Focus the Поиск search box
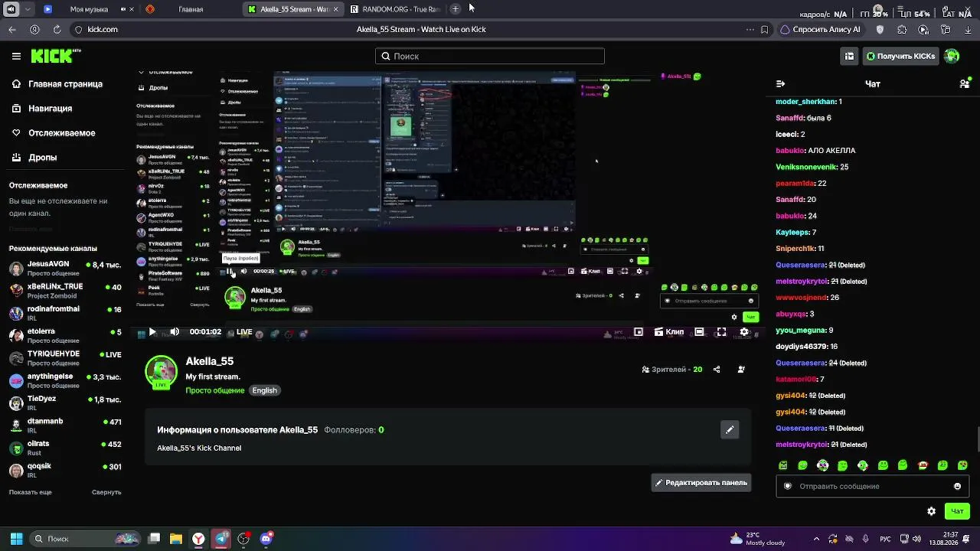Image resolution: width=980 pixels, height=551 pixels. (x=490, y=56)
